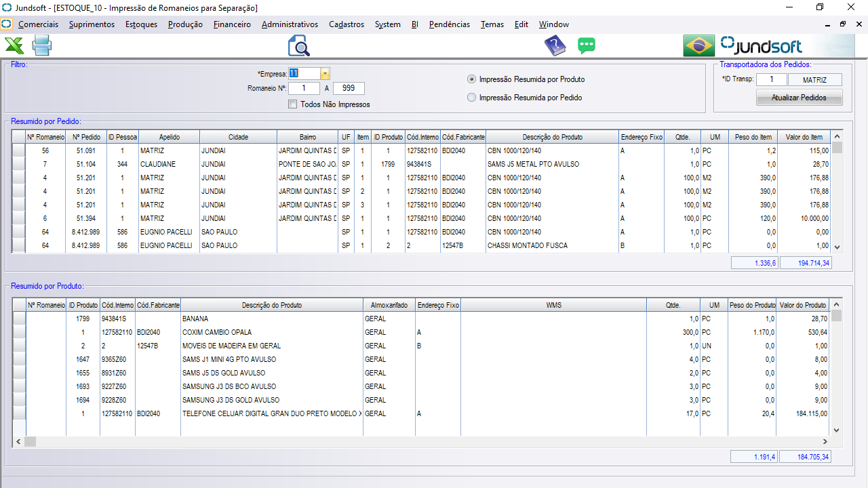Click the WMS column header

[553, 306]
